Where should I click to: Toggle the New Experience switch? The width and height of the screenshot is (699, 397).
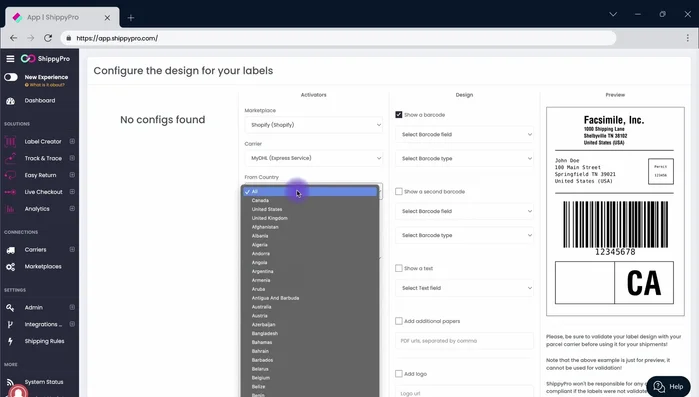point(11,77)
